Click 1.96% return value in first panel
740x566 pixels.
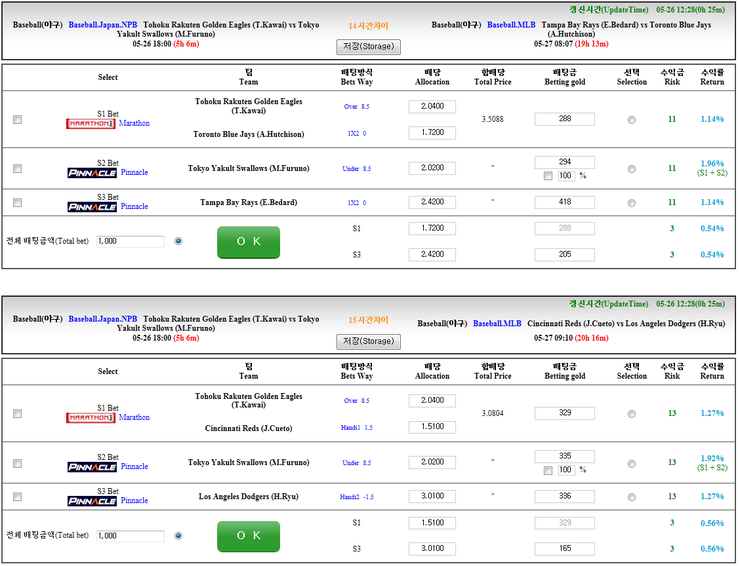(712, 164)
